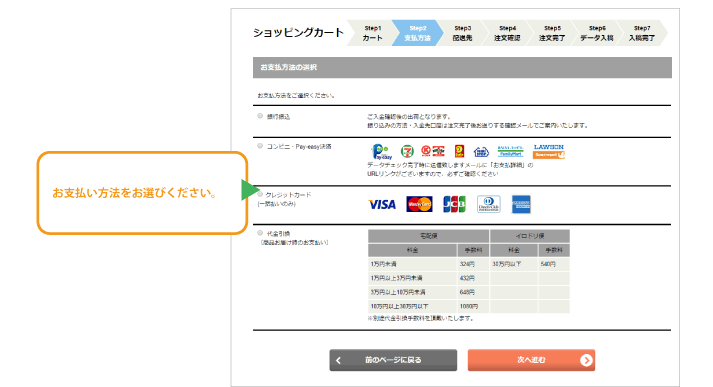Open the Step3 配送先 step
The width and height of the screenshot is (713, 387).
click(x=462, y=33)
